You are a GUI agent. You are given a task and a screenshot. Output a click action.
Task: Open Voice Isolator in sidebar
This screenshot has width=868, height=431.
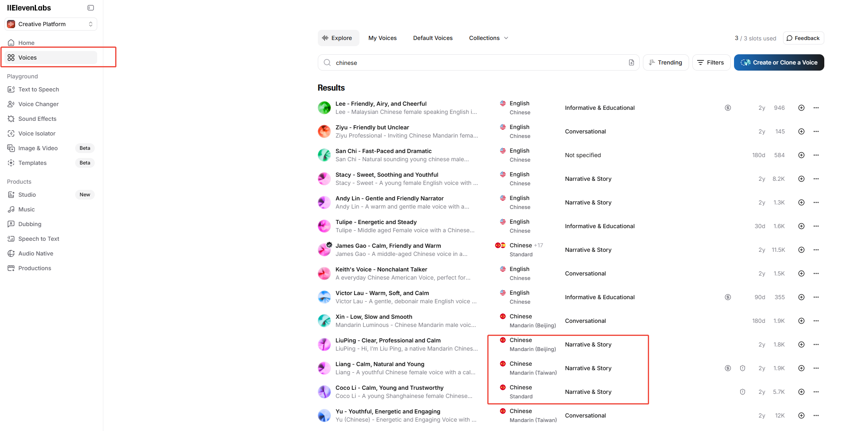37,133
